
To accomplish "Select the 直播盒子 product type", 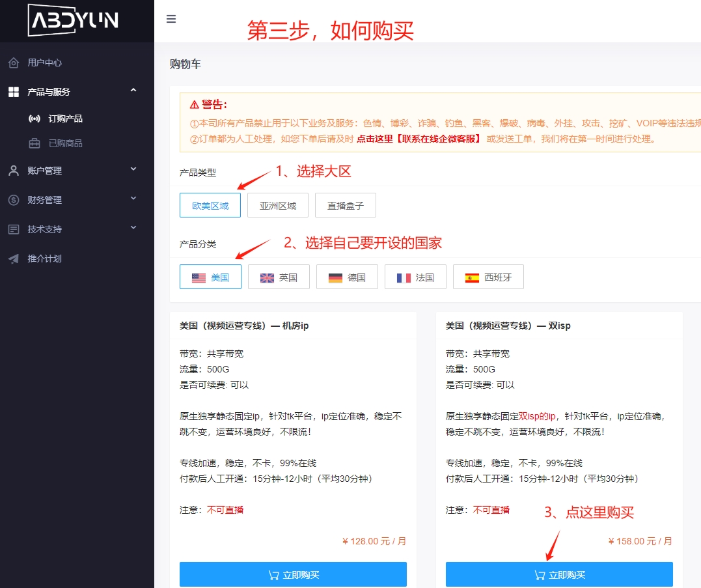I will click(346, 206).
